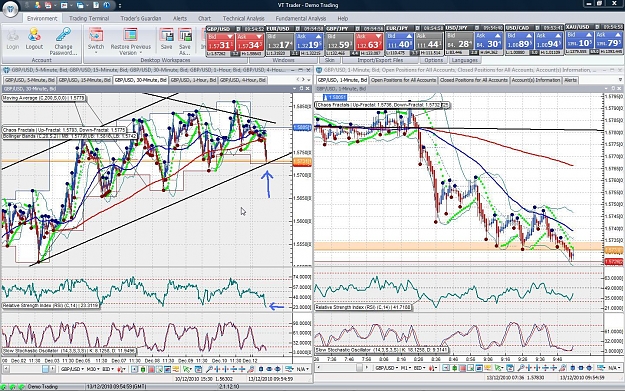Click the green lock icon in left chart toolbar
This screenshot has width=625, height=391.
[x=143, y=369]
